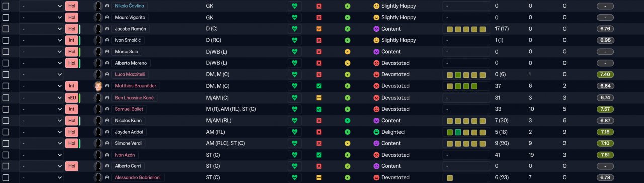Image resolution: width=644 pixels, height=183 pixels.
Task: Click the yellow circle icon for Marco Sala
Action: tap(347, 52)
